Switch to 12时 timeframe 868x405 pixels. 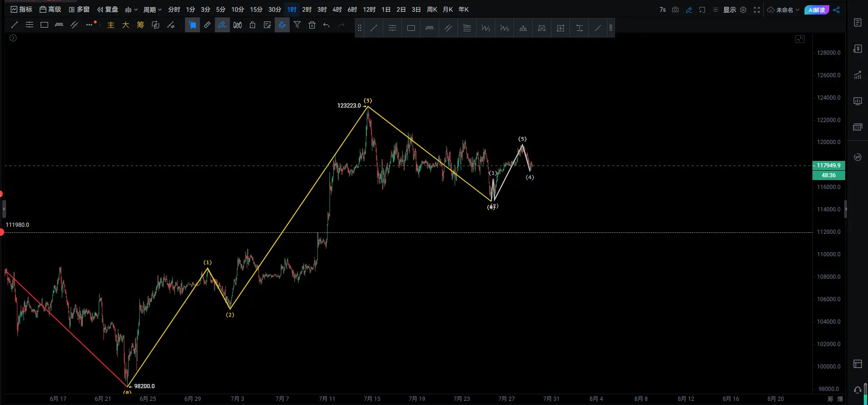click(x=369, y=9)
